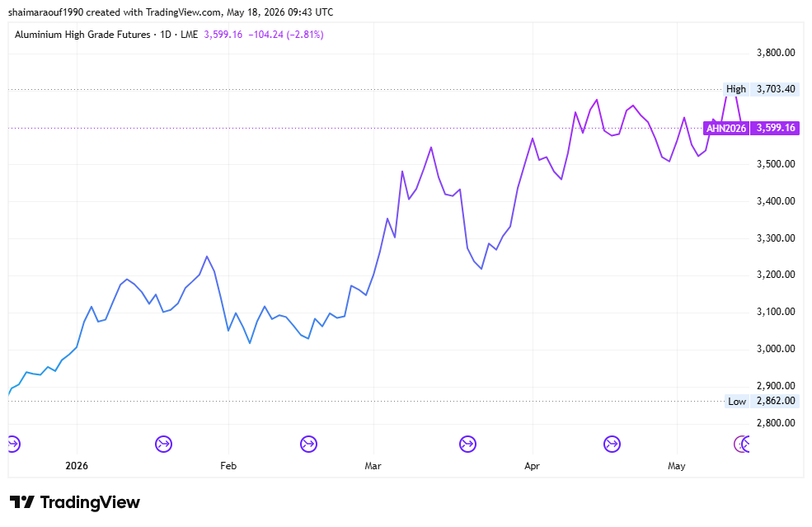The image size is (812, 527).
Task: Click the 2026 label on time axis
Action: [77, 466]
